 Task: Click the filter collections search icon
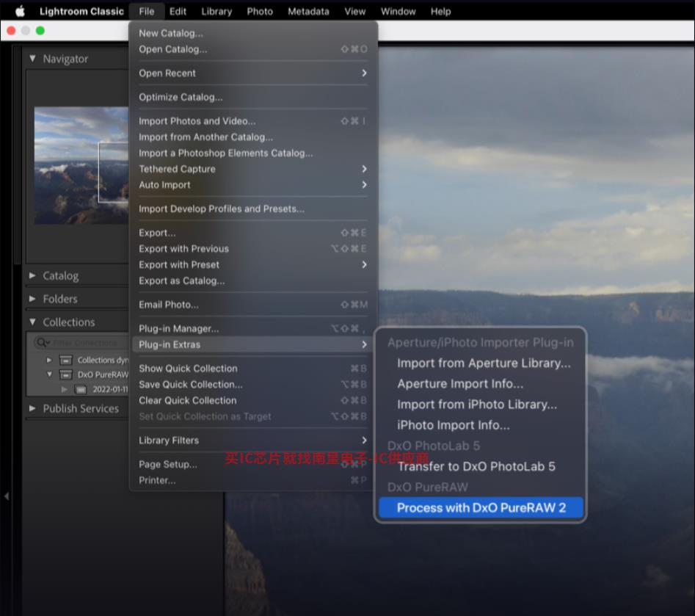[43, 343]
